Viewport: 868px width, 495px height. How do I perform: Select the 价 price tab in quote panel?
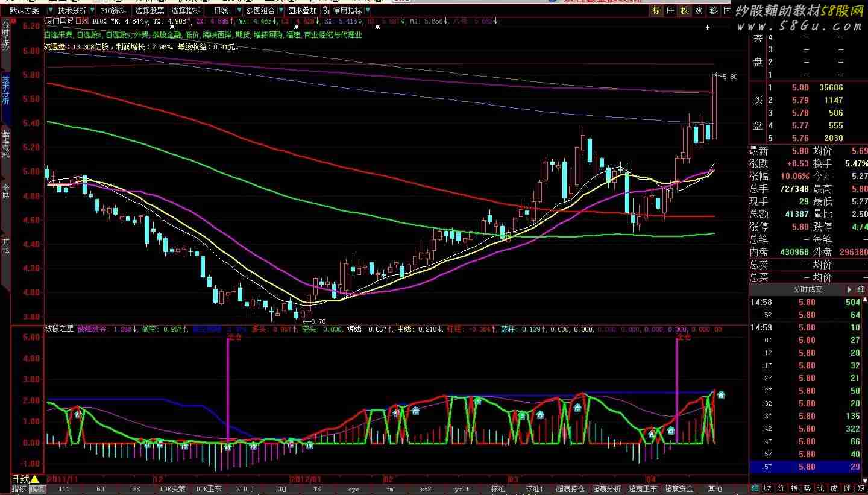782,488
